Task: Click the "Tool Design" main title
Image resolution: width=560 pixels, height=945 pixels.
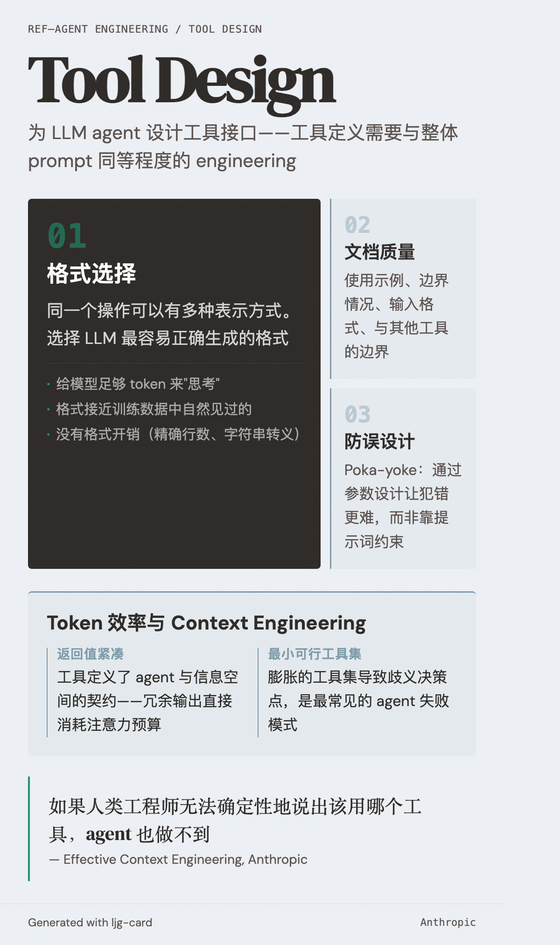Action: tap(182, 81)
